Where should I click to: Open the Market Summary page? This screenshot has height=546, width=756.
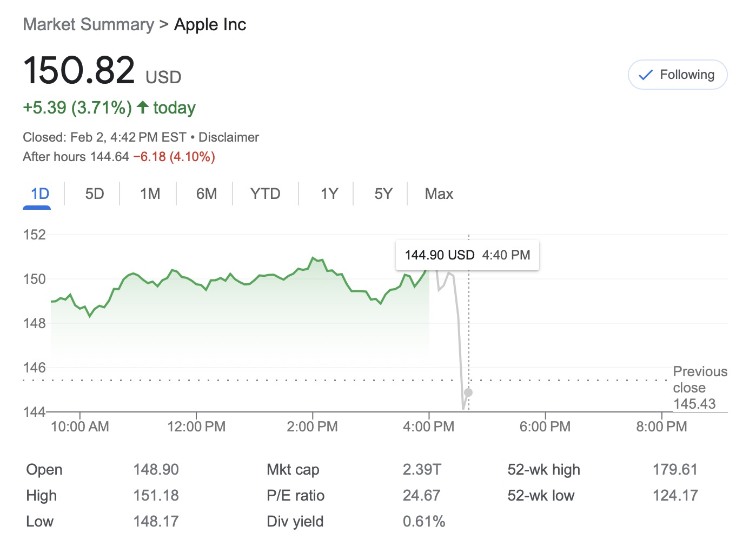coord(89,24)
